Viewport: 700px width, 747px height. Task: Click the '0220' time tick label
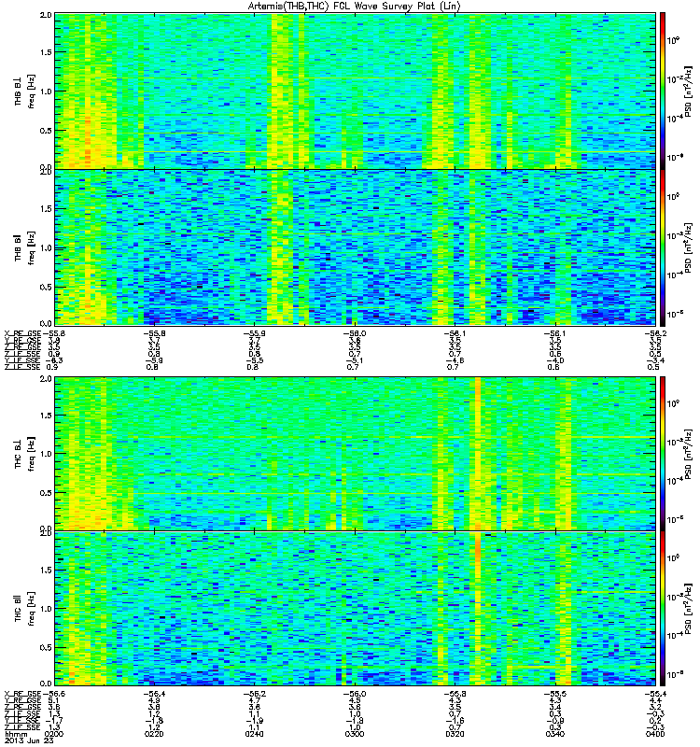tap(153, 734)
